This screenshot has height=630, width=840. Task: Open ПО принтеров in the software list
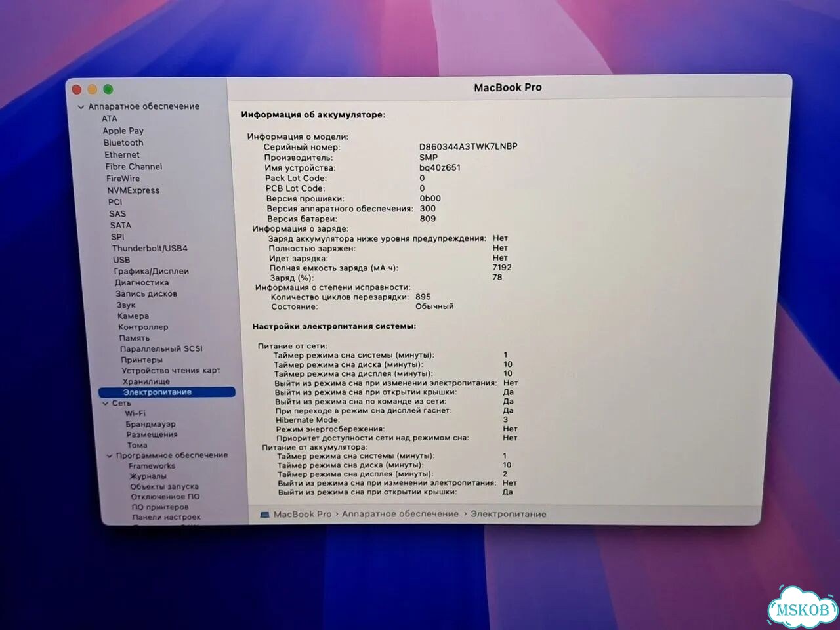(x=160, y=507)
